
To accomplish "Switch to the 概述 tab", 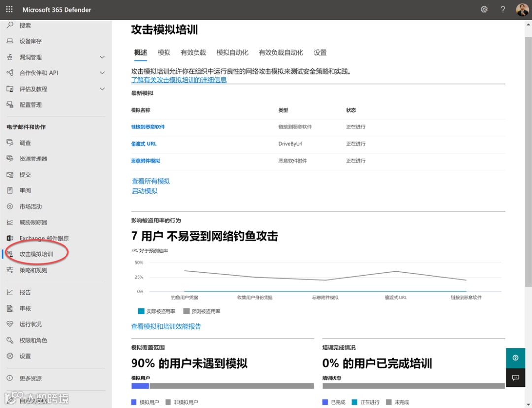I will (141, 53).
